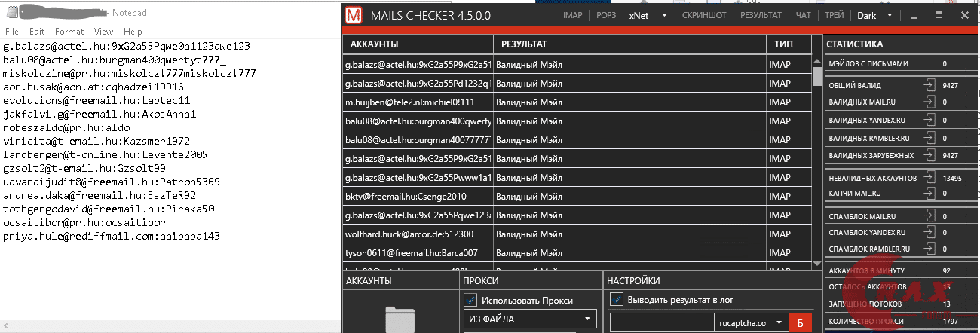The width and height of the screenshot is (980, 333).
Task: Click the ПРОКСИ section heading
Action: point(480,280)
